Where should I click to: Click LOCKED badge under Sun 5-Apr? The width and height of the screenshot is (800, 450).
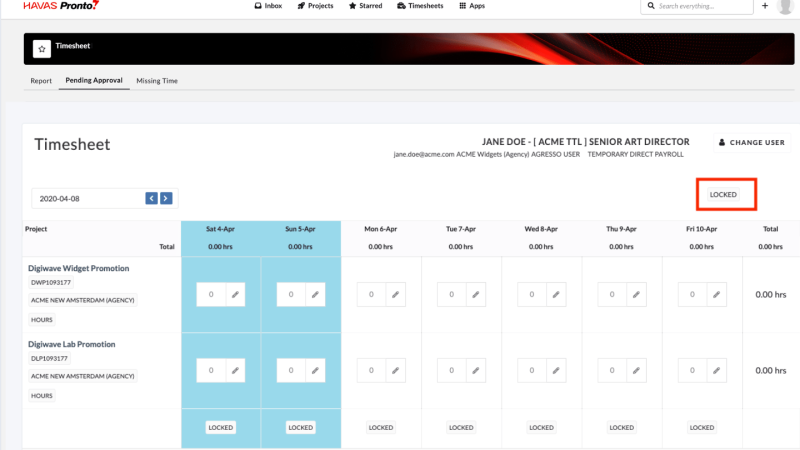[x=301, y=428]
